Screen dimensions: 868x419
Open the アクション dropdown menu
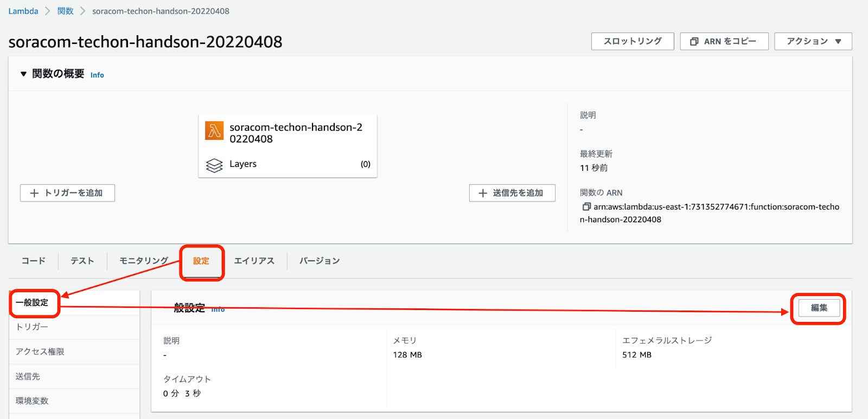pos(813,41)
